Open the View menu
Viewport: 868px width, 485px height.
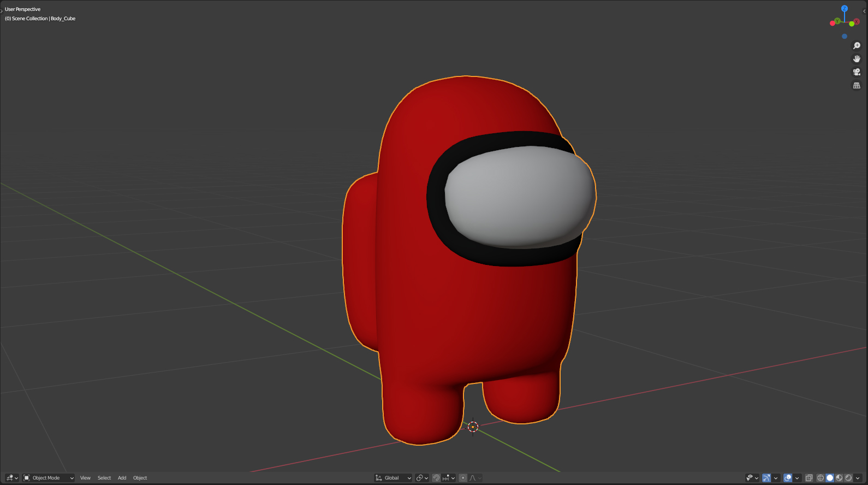point(85,478)
